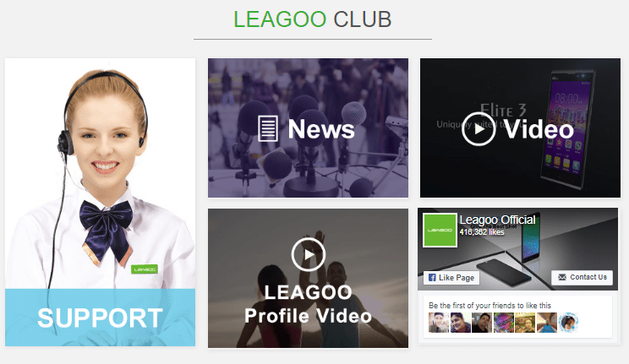Click the News document icon
This screenshot has height=364, width=629.
coord(267,128)
